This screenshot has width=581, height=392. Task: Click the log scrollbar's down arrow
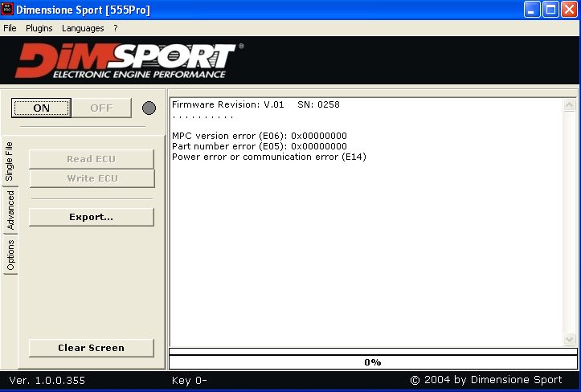tap(570, 339)
